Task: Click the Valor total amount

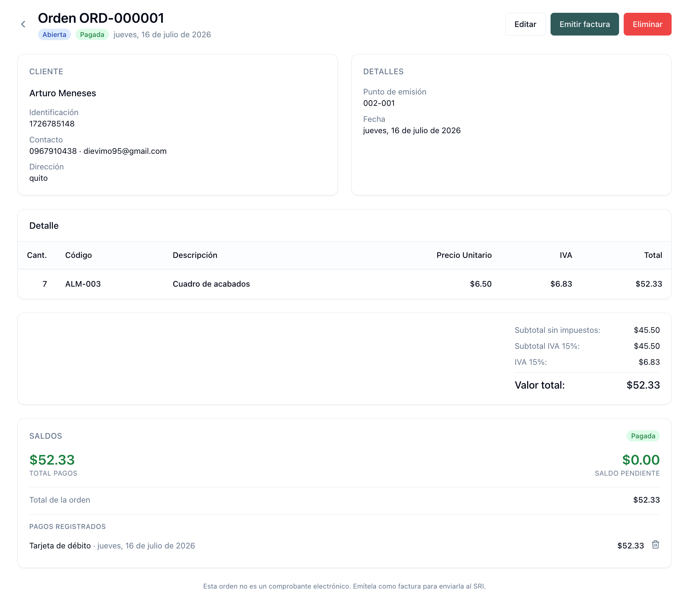Action: (x=643, y=385)
